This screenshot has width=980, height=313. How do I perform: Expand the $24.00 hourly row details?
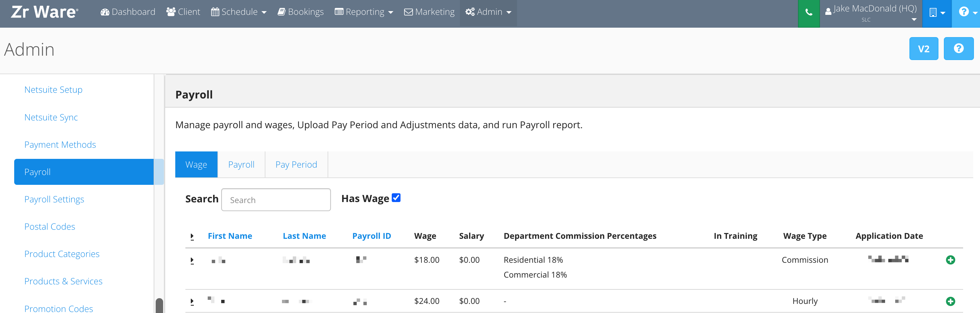click(192, 302)
